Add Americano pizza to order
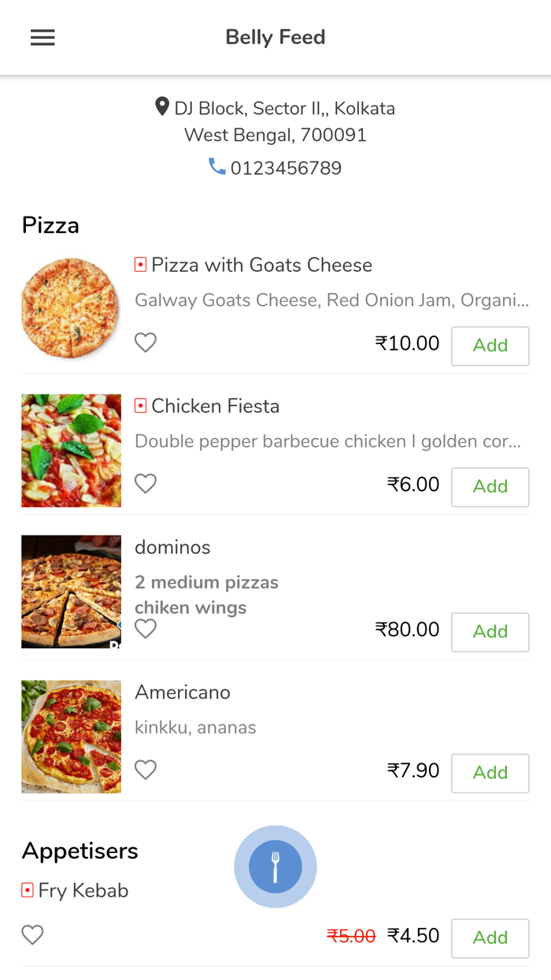The height and width of the screenshot is (980, 551). tap(490, 773)
